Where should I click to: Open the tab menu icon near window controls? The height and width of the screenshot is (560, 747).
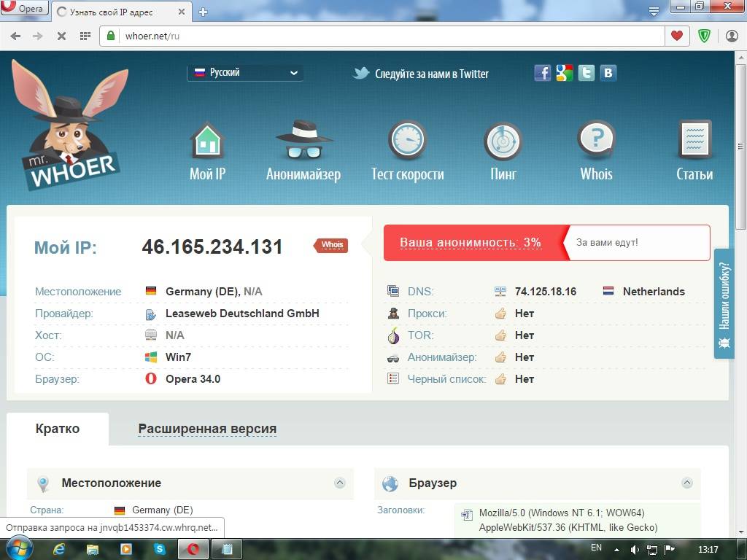654,11
